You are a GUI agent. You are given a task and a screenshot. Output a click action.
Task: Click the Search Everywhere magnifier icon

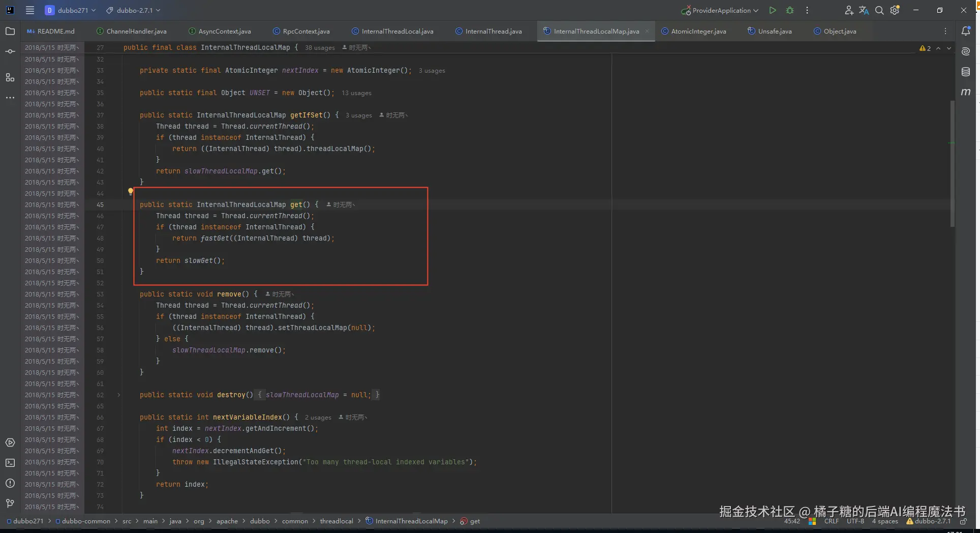(x=879, y=10)
